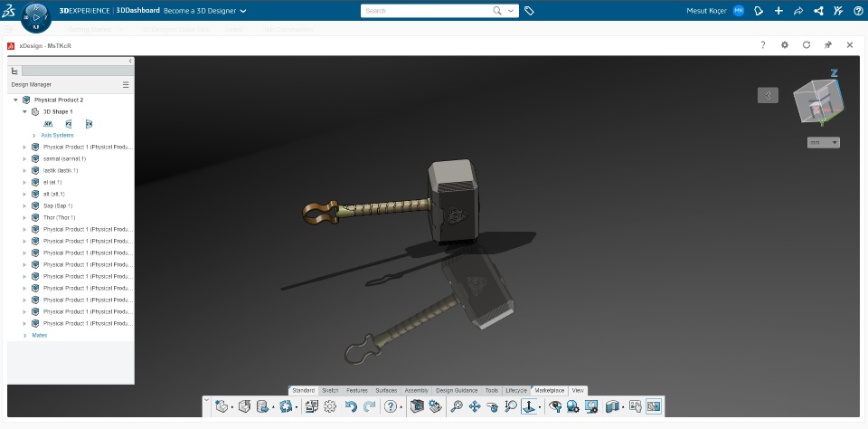Click the normal view icon

pyautogui.click(x=529, y=407)
